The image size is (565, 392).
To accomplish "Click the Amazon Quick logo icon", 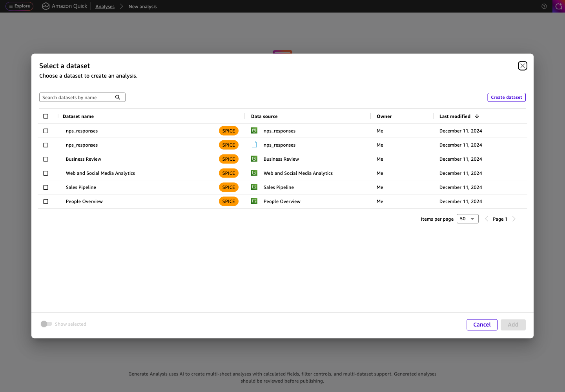I will coord(46,6).
